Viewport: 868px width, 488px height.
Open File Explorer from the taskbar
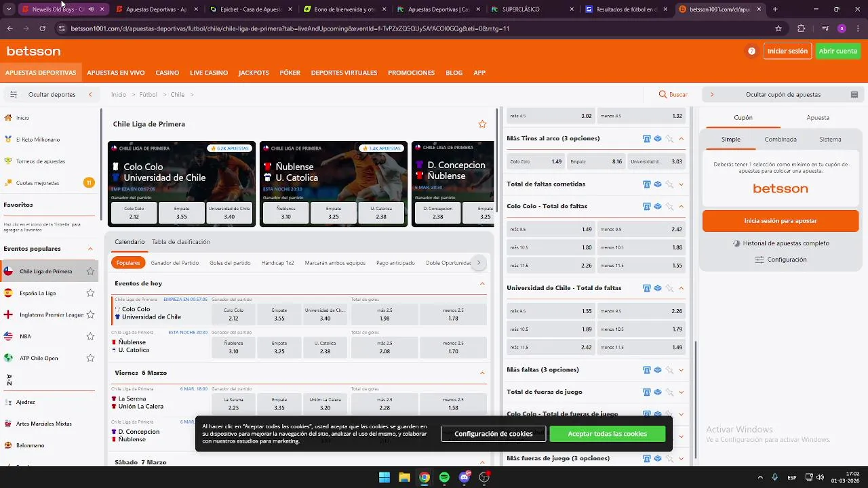[x=404, y=477]
